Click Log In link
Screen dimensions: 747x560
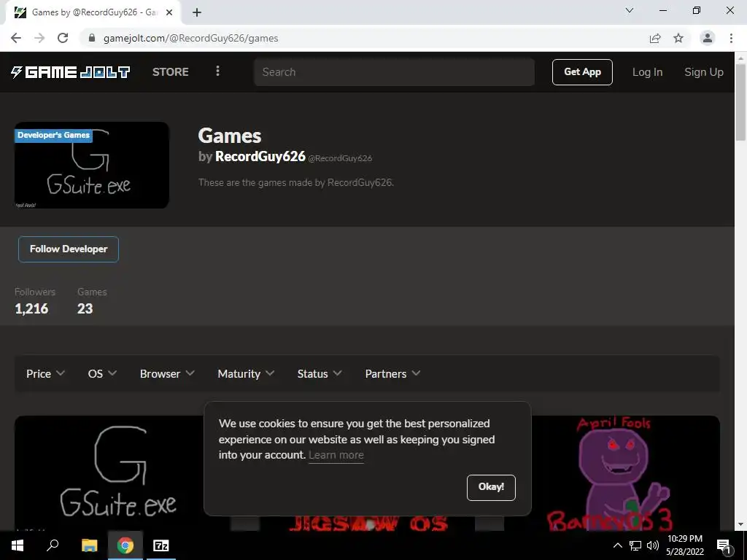click(647, 72)
